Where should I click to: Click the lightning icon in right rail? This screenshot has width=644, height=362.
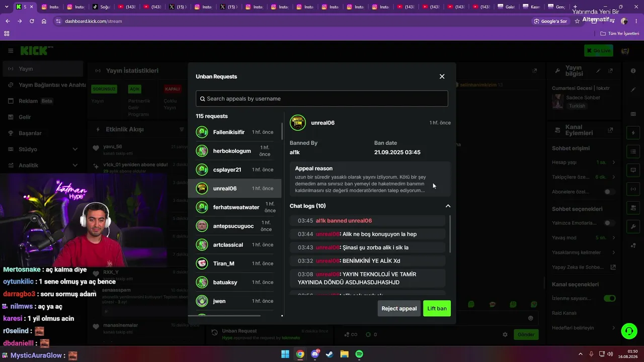[633, 133]
